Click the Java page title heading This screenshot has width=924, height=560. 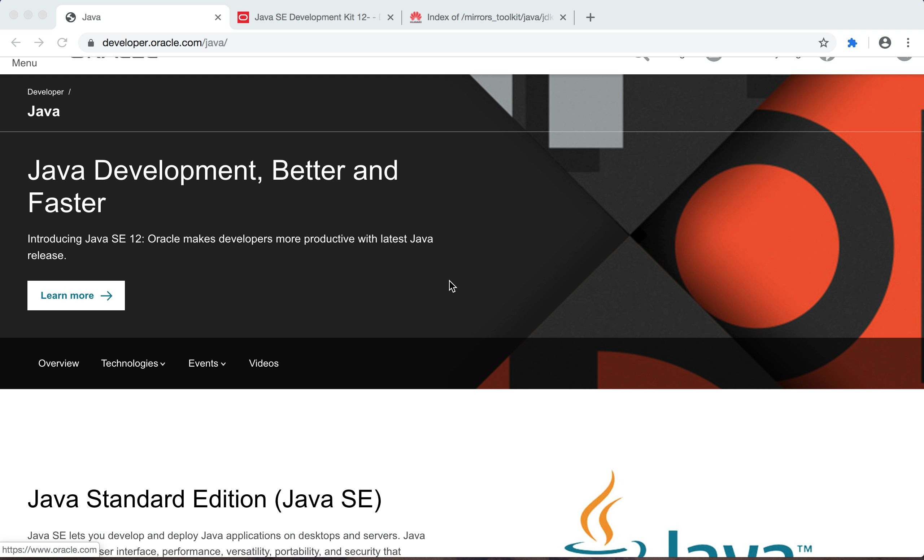tap(44, 111)
